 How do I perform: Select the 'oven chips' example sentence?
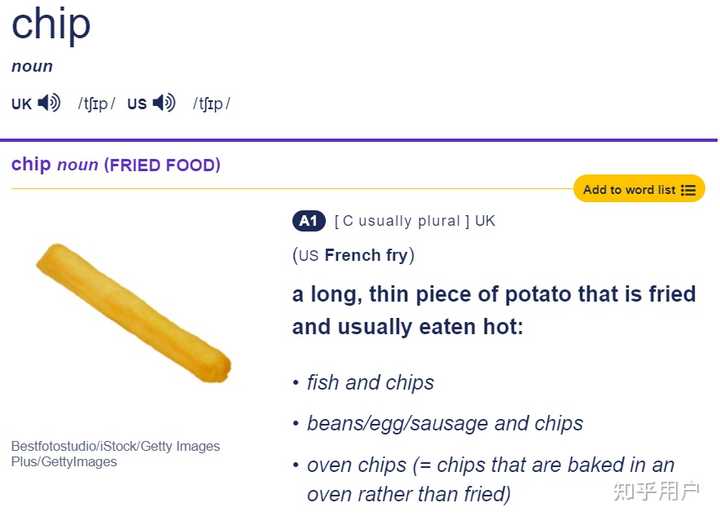(x=490, y=480)
